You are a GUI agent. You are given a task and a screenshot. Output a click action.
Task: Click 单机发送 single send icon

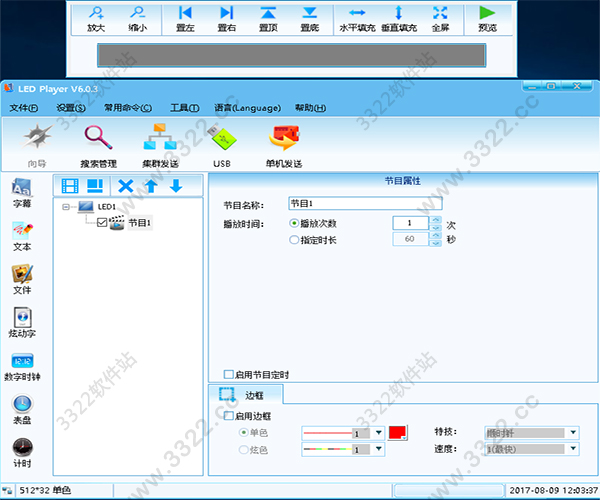[284, 145]
